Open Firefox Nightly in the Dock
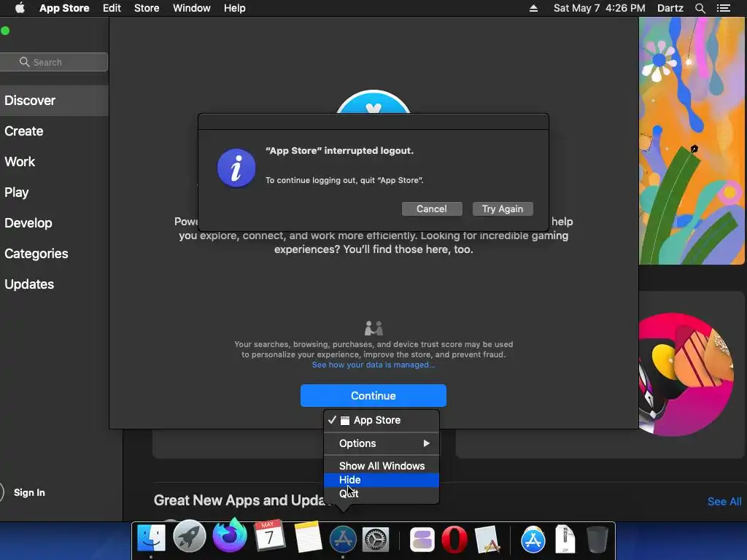Image resolution: width=747 pixels, height=560 pixels. pyautogui.click(x=230, y=534)
